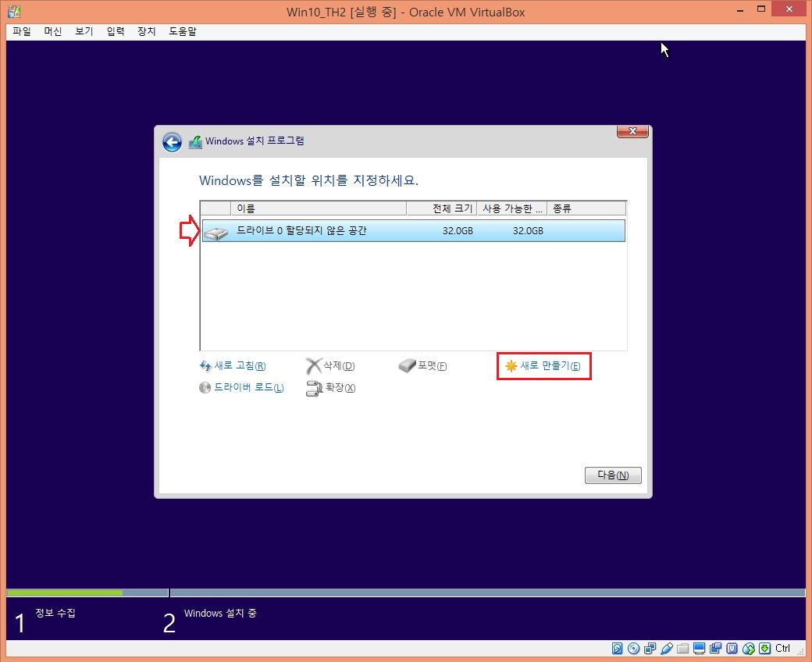Open the 도움말 menu
This screenshot has height=662, width=812.
tap(183, 31)
